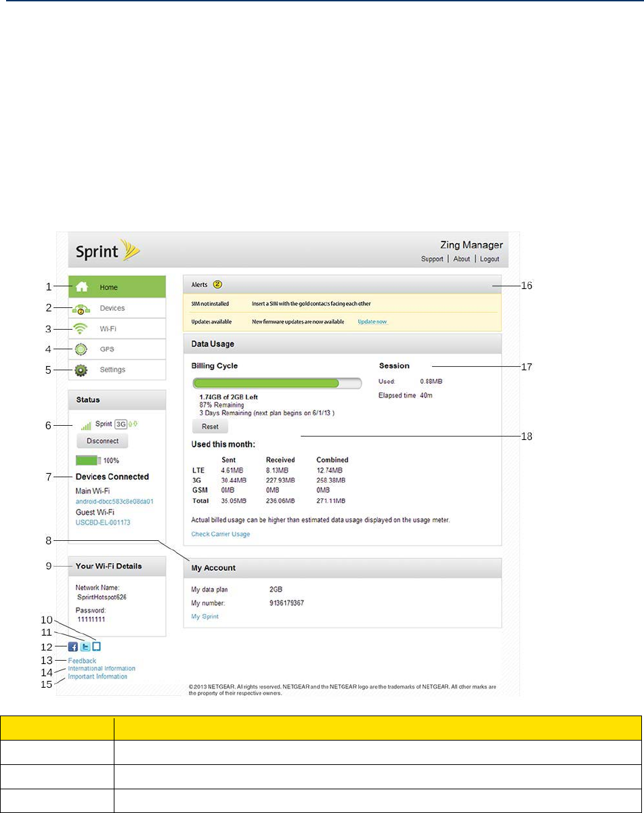The width and height of the screenshot is (644, 813).
Task: Open the Twitter share icon
Action: point(85,646)
